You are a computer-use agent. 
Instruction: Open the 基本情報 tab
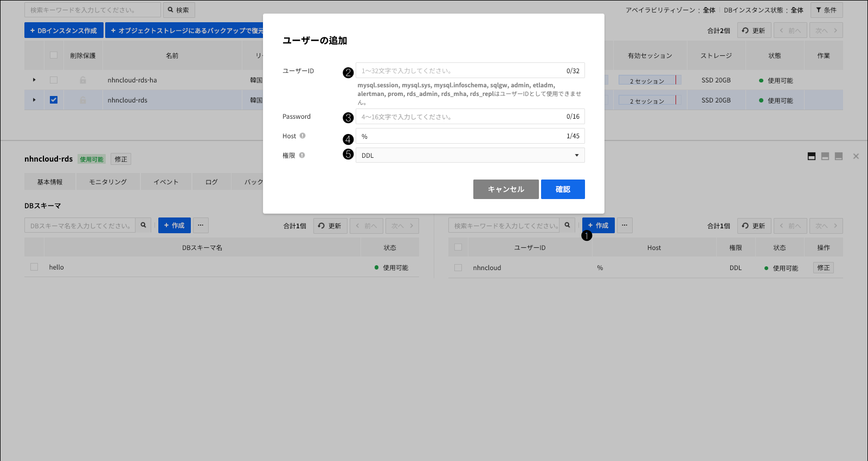(50, 182)
